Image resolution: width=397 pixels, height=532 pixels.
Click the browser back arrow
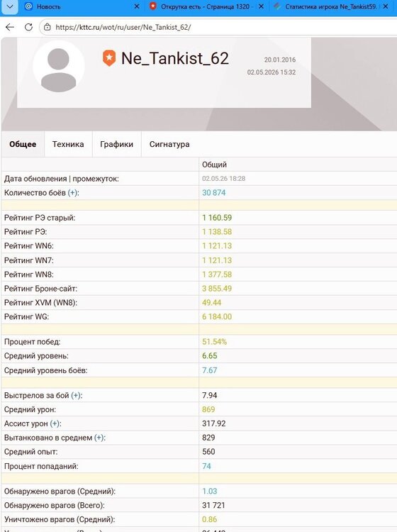coord(10,27)
